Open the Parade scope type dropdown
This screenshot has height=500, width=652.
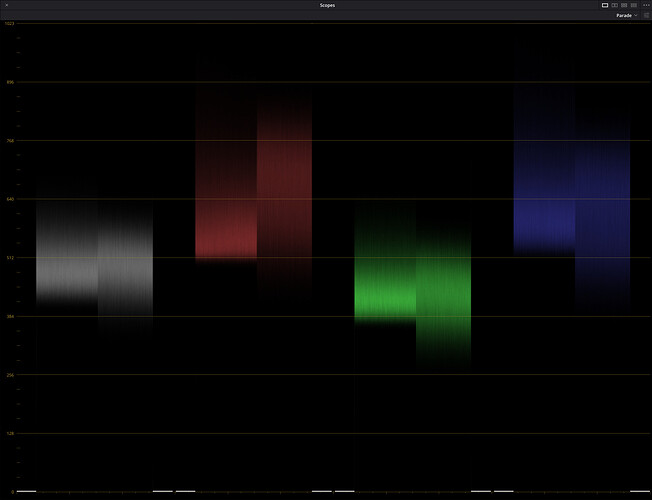coord(626,15)
